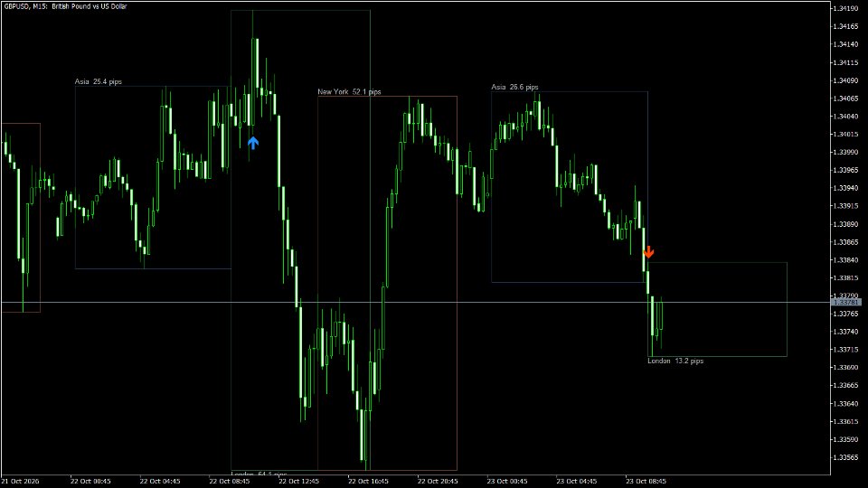Select the horizontal bid price line
The image size is (868, 488).
[x=415, y=303]
